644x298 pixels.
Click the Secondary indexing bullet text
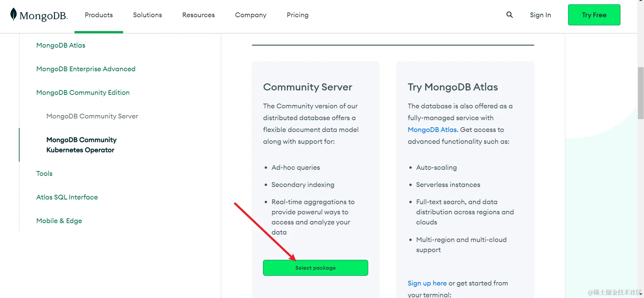[x=303, y=185]
